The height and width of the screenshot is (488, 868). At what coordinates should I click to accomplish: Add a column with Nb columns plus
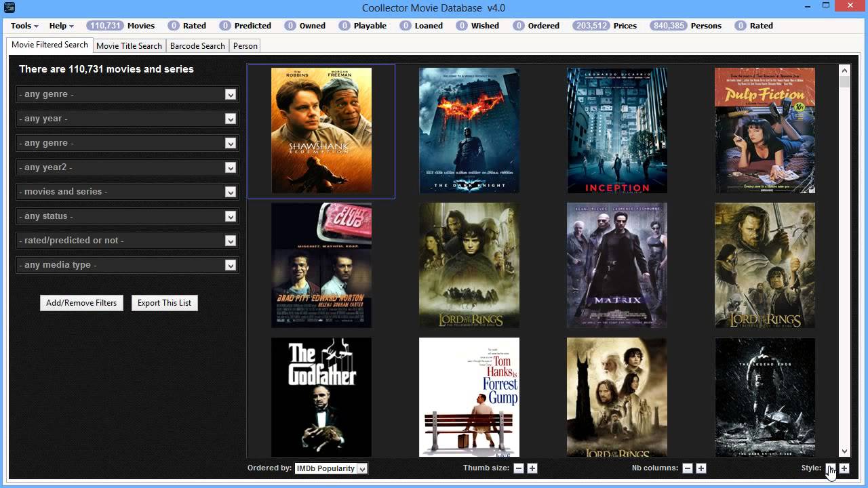[x=701, y=468]
